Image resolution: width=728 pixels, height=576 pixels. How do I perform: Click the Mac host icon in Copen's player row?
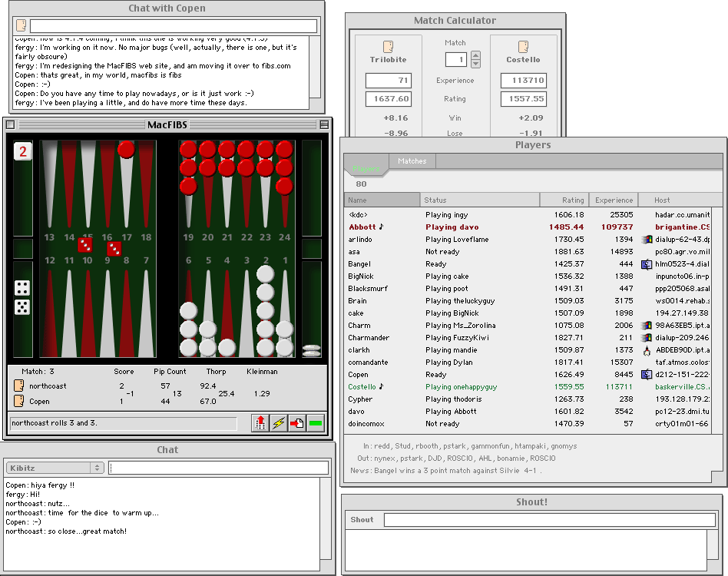tap(647, 375)
